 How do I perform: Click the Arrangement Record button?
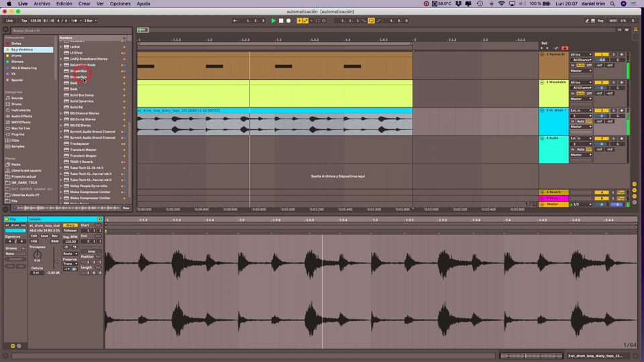tap(288, 21)
